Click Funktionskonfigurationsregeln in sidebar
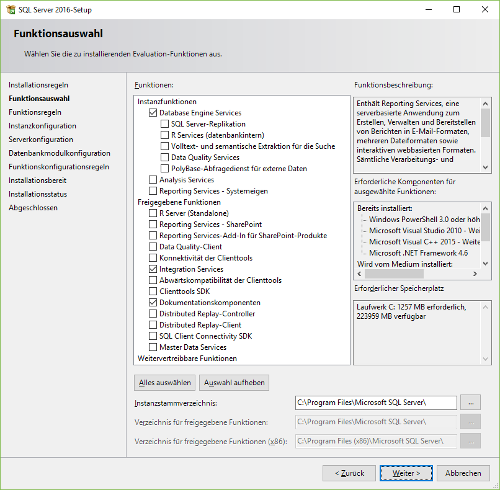500x490 pixels. pyautogui.click(x=59, y=167)
